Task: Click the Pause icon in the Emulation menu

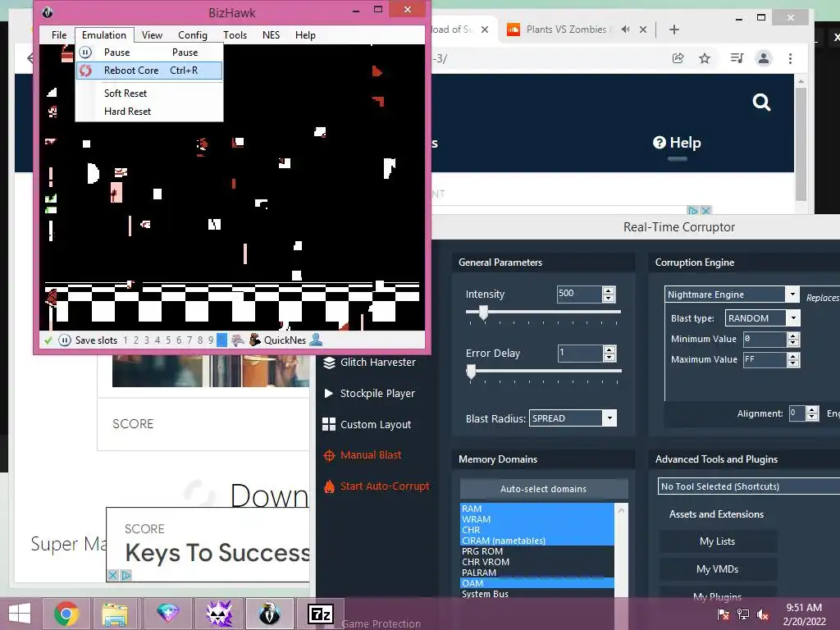Action: click(85, 52)
